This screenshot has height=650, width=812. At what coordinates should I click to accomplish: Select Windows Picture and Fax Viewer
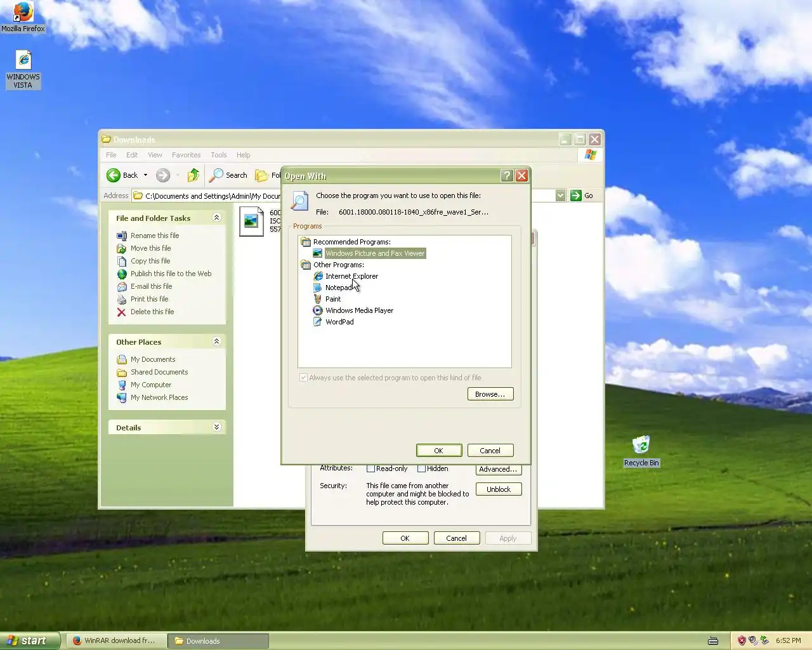pos(375,253)
